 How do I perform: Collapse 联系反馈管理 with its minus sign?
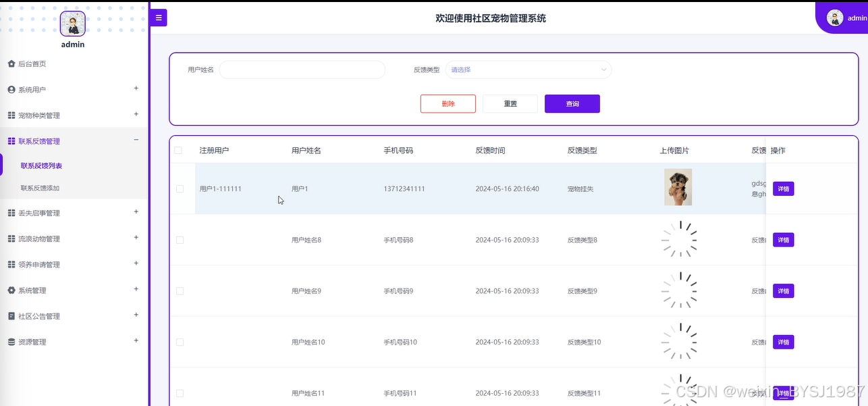coord(136,140)
